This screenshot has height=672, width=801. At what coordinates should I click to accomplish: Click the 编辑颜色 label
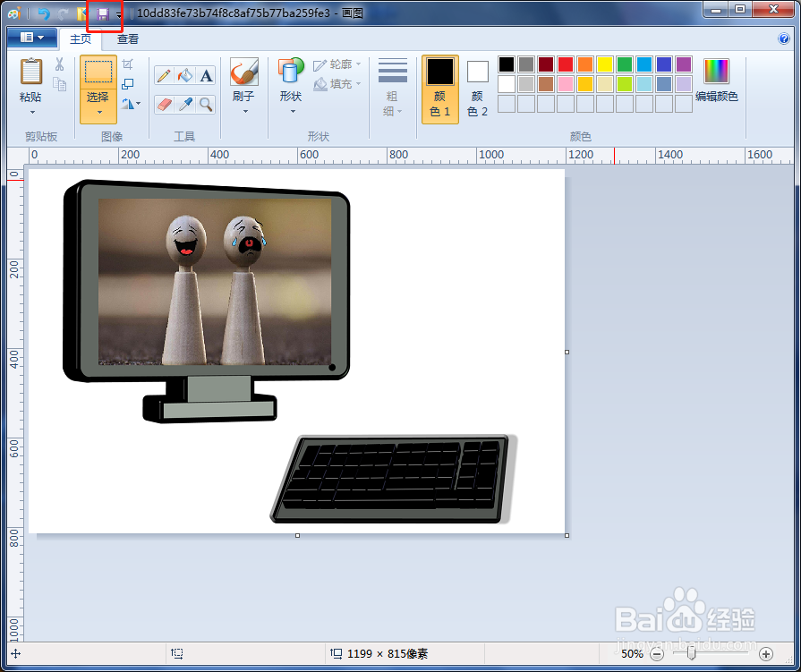pyautogui.click(x=716, y=96)
